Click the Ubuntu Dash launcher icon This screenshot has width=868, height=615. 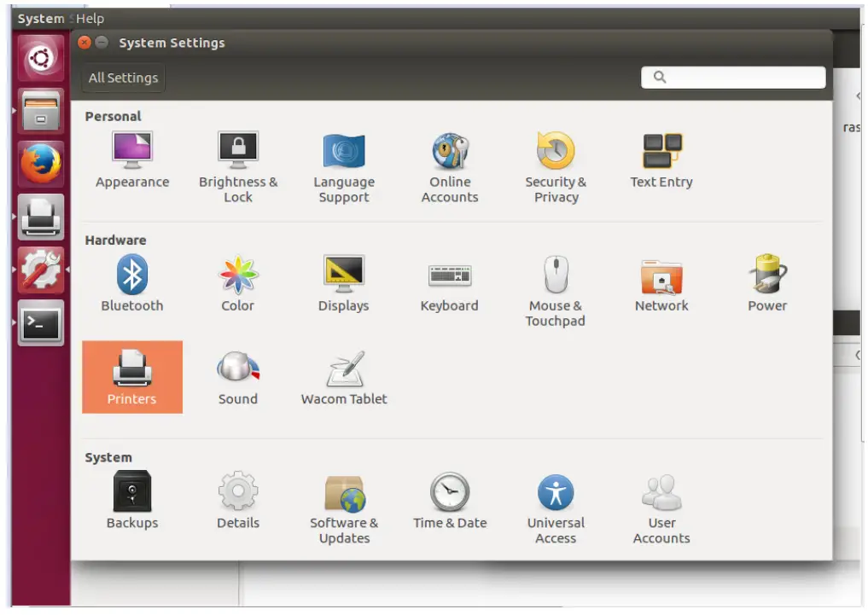click(x=40, y=58)
